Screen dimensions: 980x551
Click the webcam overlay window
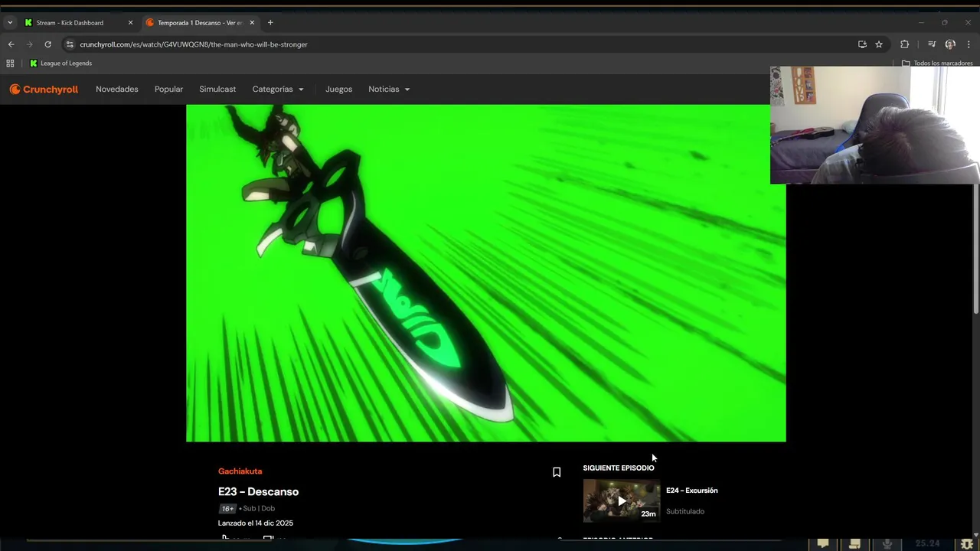click(x=875, y=125)
